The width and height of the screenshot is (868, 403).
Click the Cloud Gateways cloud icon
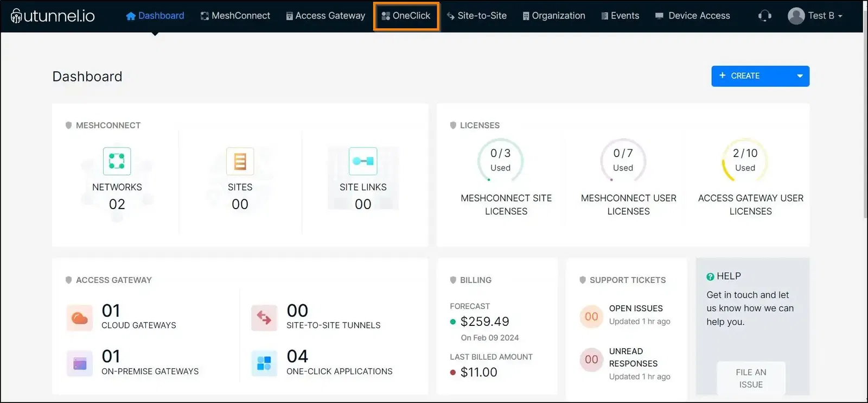(x=80, y=318)
